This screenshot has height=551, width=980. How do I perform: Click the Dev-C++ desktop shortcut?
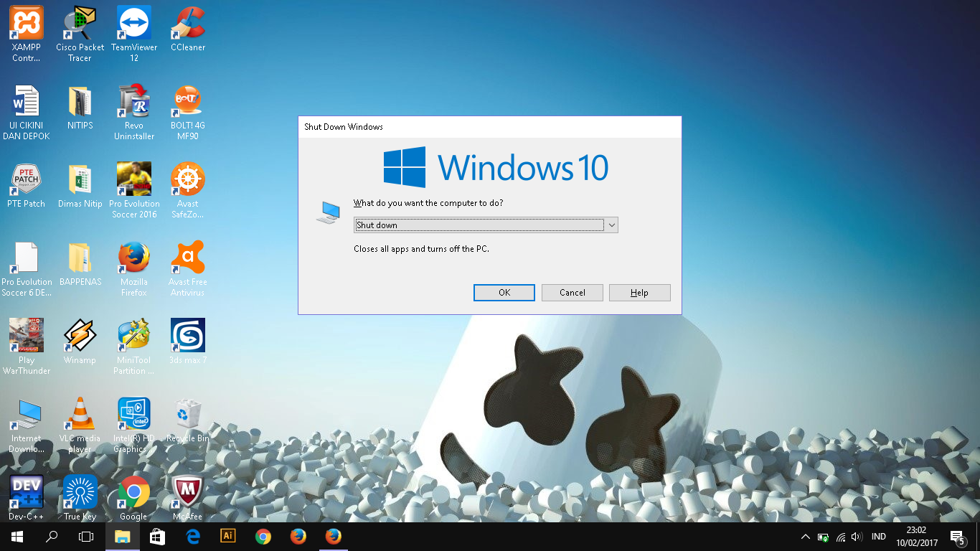[x=27, y=498]
